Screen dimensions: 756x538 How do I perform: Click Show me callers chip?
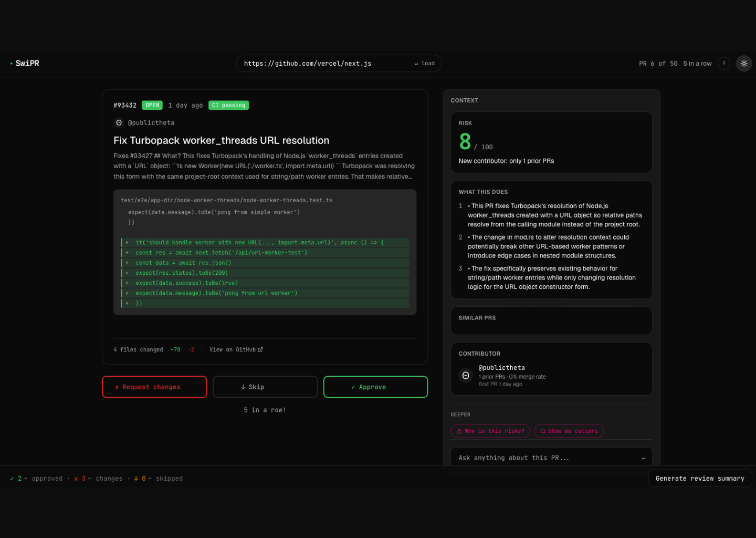coord(569,431)
